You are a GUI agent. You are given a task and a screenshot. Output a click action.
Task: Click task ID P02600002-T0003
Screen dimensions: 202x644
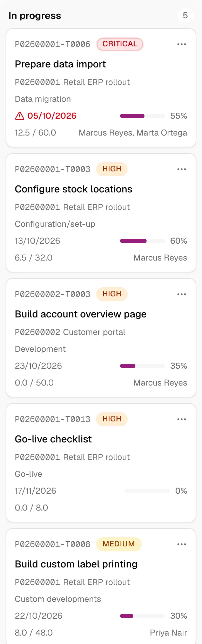click(53, 294)
